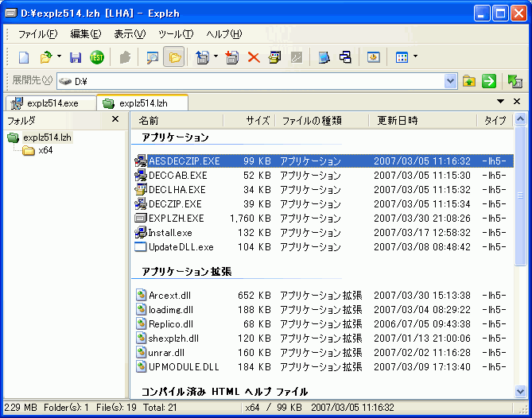Open the extract destination path dropdown

tap(450, 81)
